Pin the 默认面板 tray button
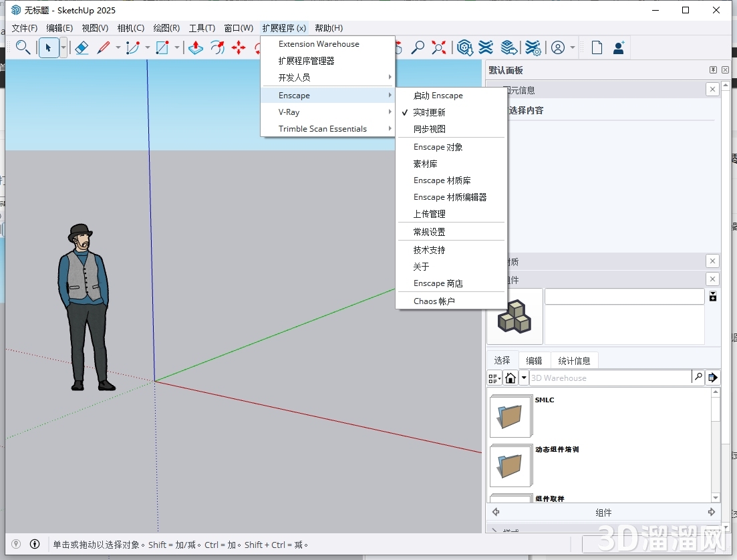This screenshot has width=737, height=560. [x=713, y=69]
